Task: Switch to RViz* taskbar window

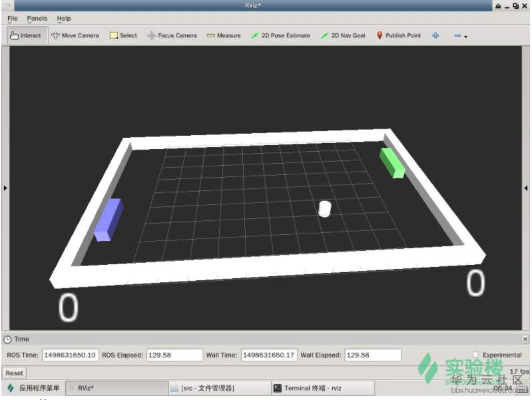Action: 117,388
